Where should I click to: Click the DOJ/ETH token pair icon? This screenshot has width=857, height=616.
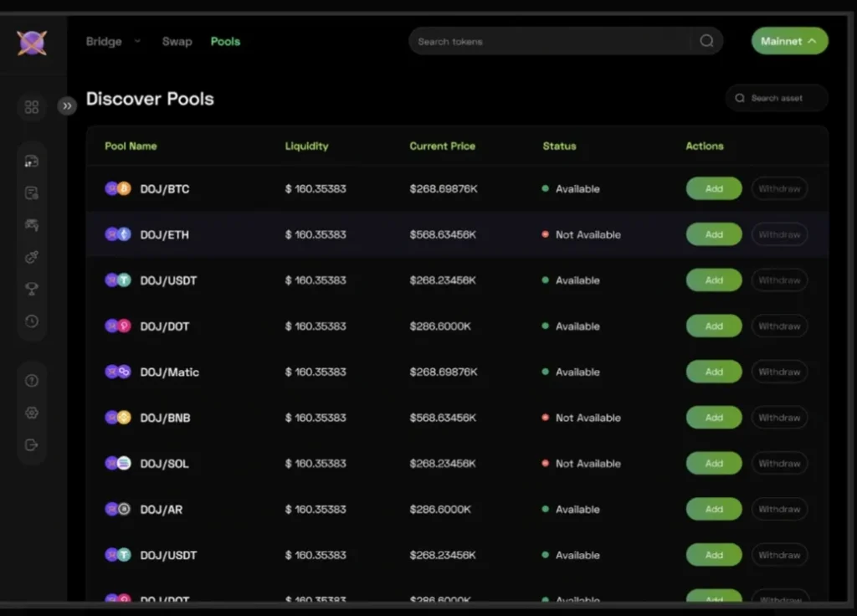117,234
